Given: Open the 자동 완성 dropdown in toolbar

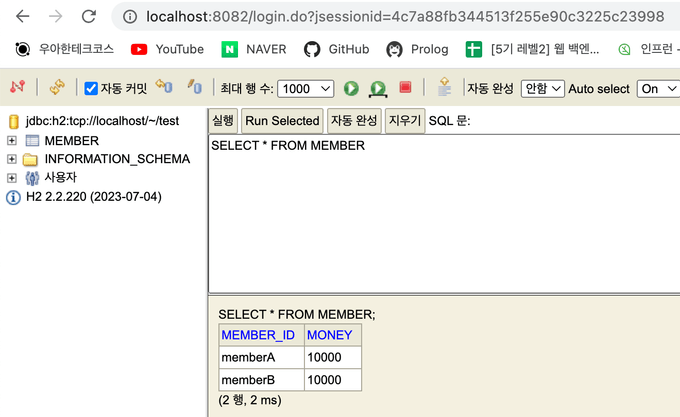Looking at the screenshot, I should click(x=543, y=89).
